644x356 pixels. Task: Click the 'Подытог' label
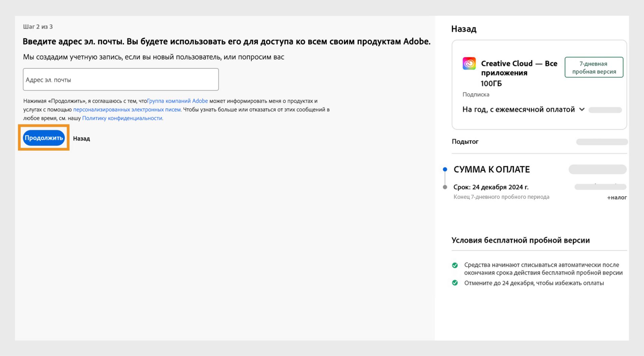click(465, 142)
